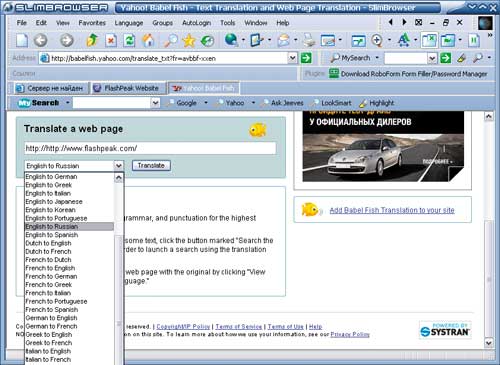This screenshot has height=365, width=500.
Task: Select English to Spanish in the list
Action: pos(69,235)
